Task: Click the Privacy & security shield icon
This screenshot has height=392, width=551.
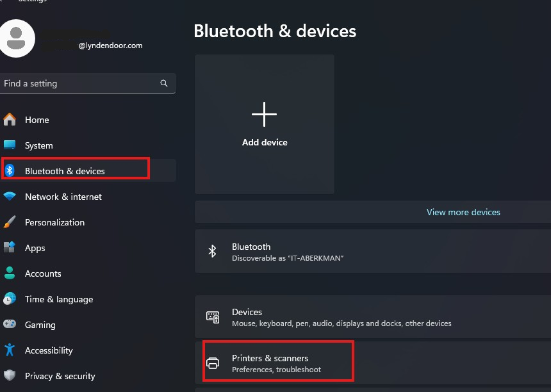Action: pyautogui.click(x=10, y=375)
